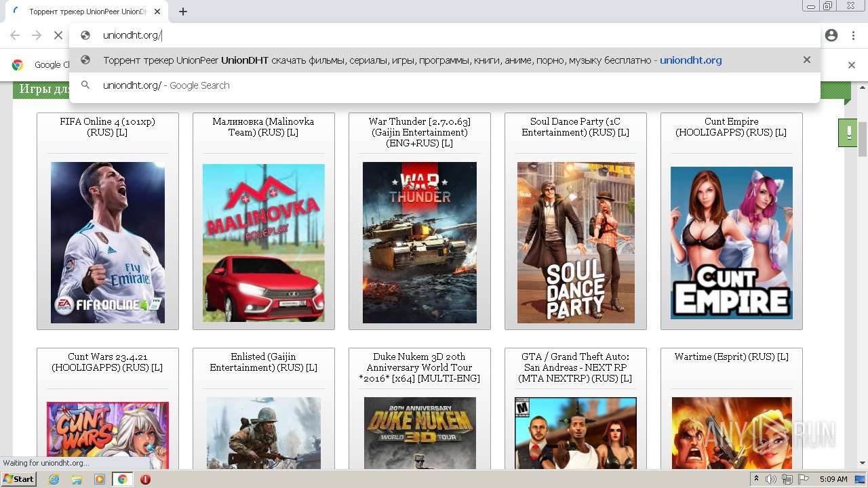
Task: Click the green exclamation side button
Action: pos(848,132)
